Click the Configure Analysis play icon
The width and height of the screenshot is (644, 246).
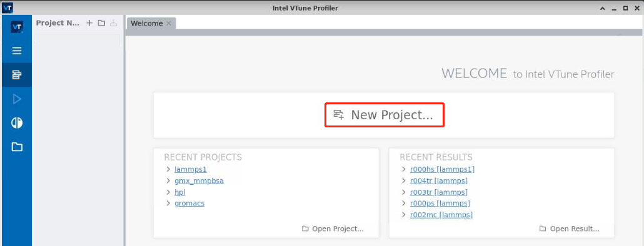(17, 99)
